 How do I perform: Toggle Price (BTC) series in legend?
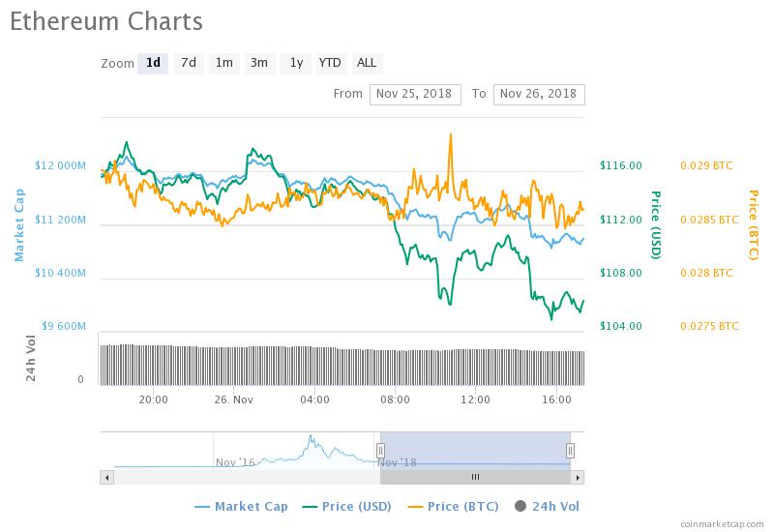pos(453,506)
